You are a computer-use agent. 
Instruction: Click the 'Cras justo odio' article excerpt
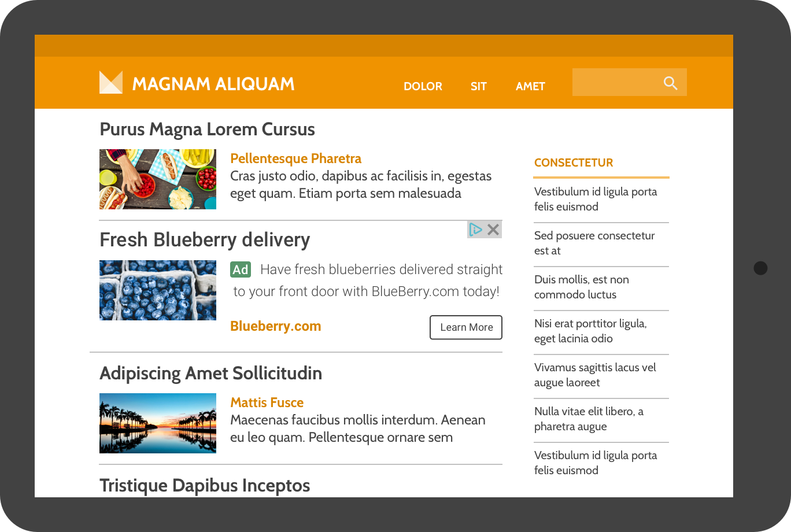[361, 184]
